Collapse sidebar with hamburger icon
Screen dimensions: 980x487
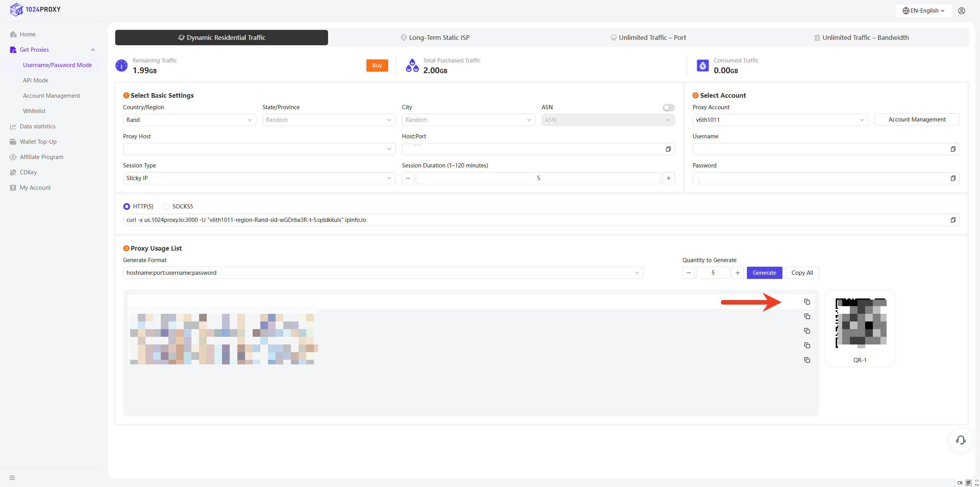pos(12,477)
